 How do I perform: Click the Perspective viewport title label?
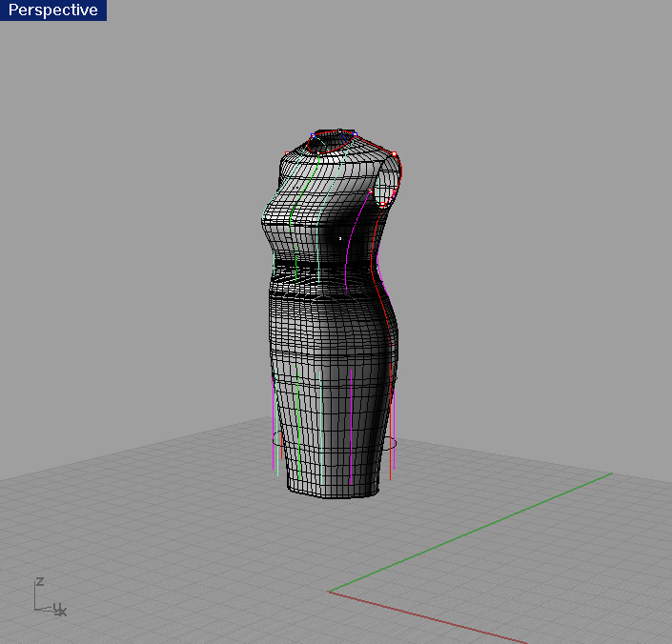(53, 10)
